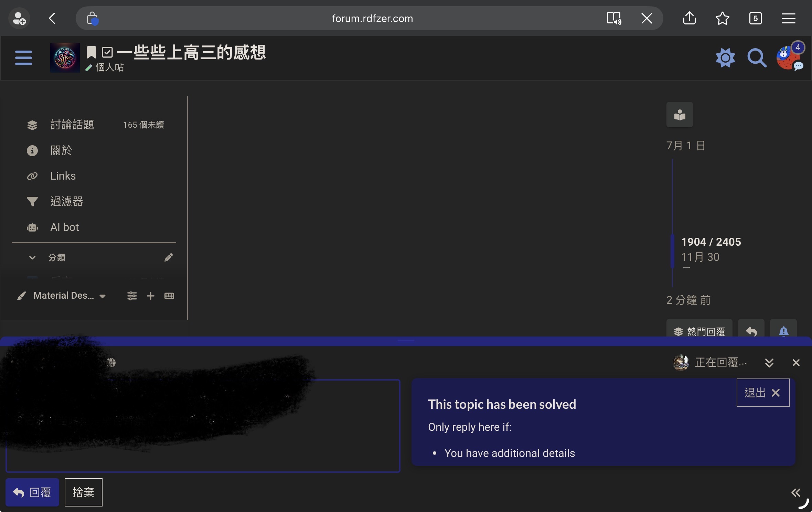Click the bookmark icon beside the topic title
The height and width of the screenshot is (512, 812).
(92, 52)
